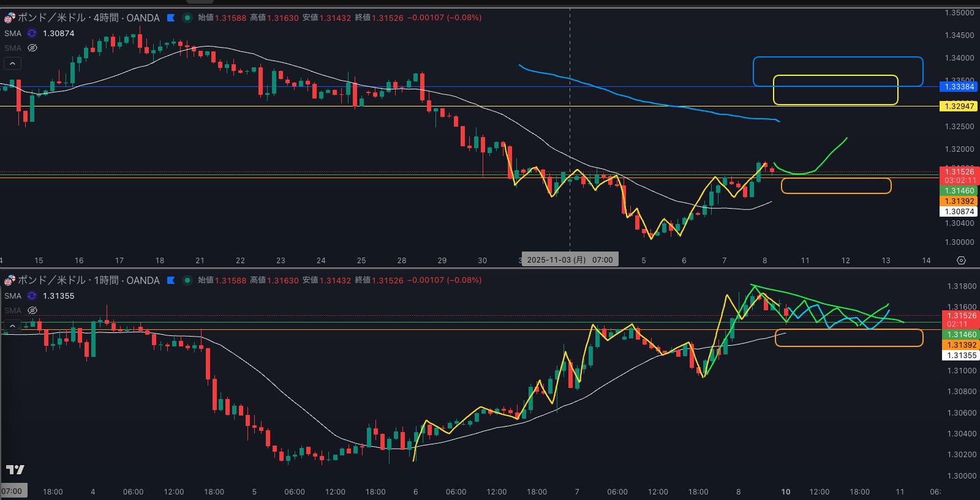The width and height of the screenshot is (980, 500).
Task: Click the 2025-11-03 date marker on time axis
Action: tap(570, 260)
